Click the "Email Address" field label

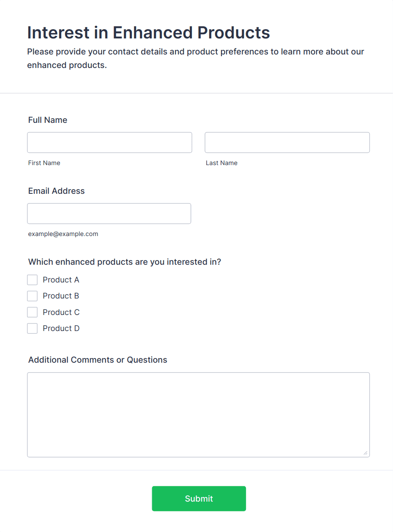[57, 191]
